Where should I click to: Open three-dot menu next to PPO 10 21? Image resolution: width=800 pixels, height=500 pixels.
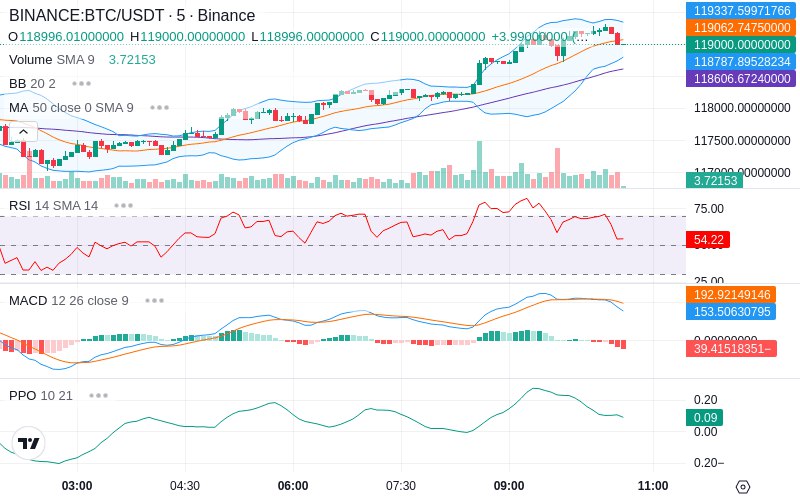[x=98, y=395]
